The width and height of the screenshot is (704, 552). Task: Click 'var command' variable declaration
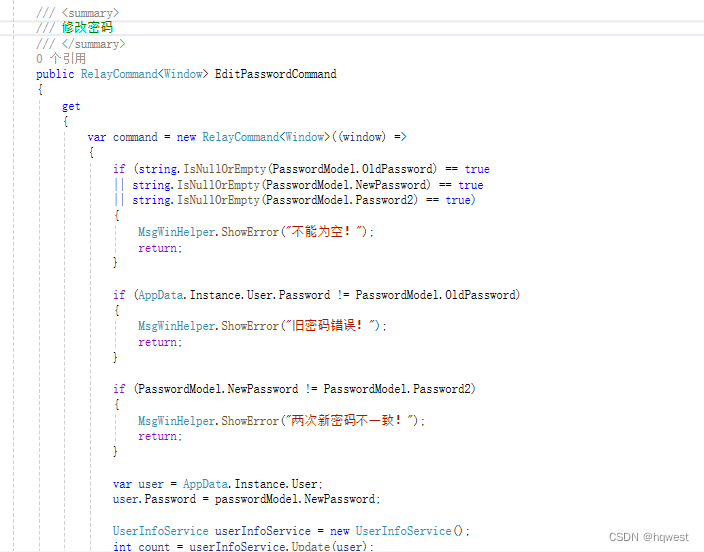tap(123, 137)
